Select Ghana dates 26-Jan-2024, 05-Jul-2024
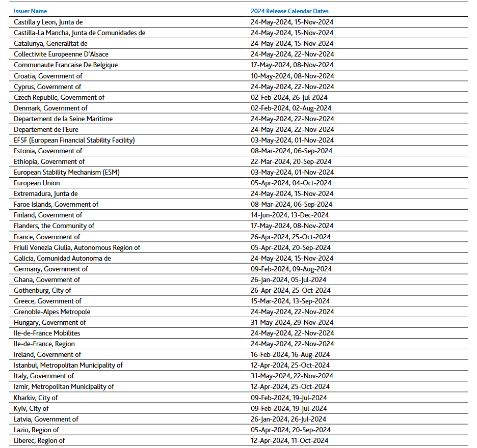Screen dimensions: 477x448 coord(288,279)
